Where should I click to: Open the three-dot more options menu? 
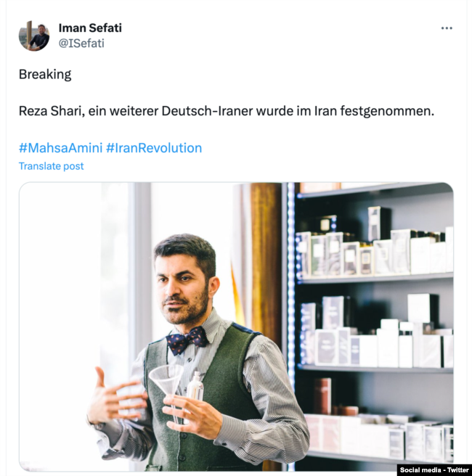click(x=447, y=28)
